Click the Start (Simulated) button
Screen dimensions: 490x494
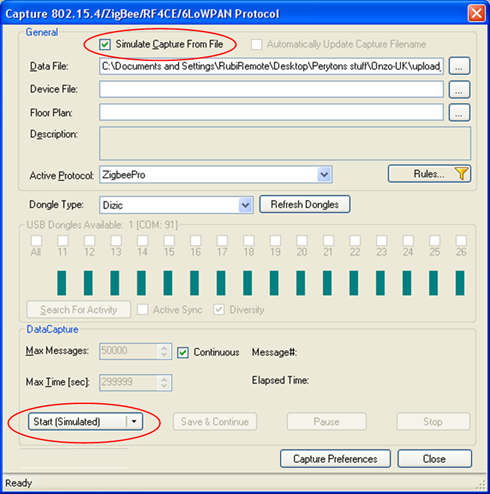pyautogui.click(x=77, y=422)
